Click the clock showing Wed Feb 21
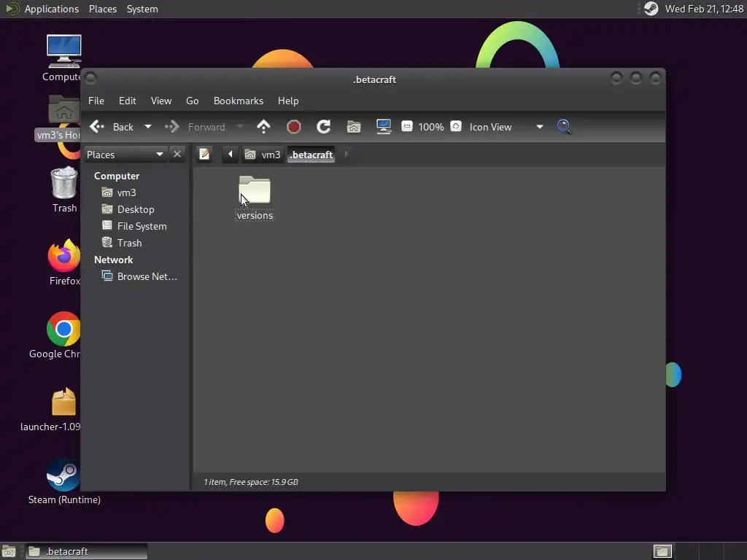747x560 pixels. (704, 9)
